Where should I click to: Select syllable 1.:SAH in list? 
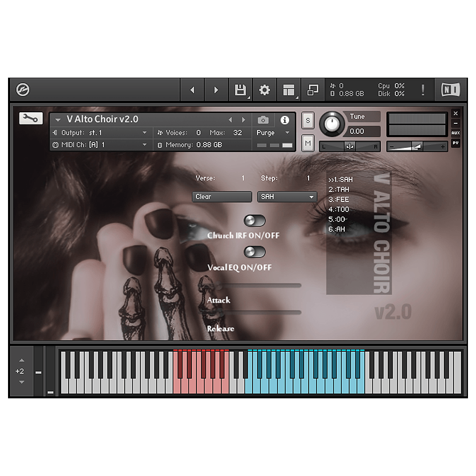pos(340,180)
